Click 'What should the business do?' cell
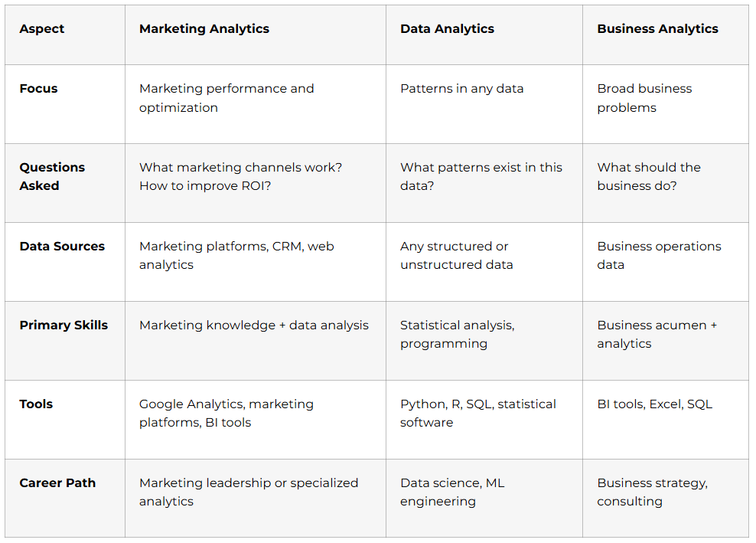The image size is (756, 543). [x=649, y=176]
